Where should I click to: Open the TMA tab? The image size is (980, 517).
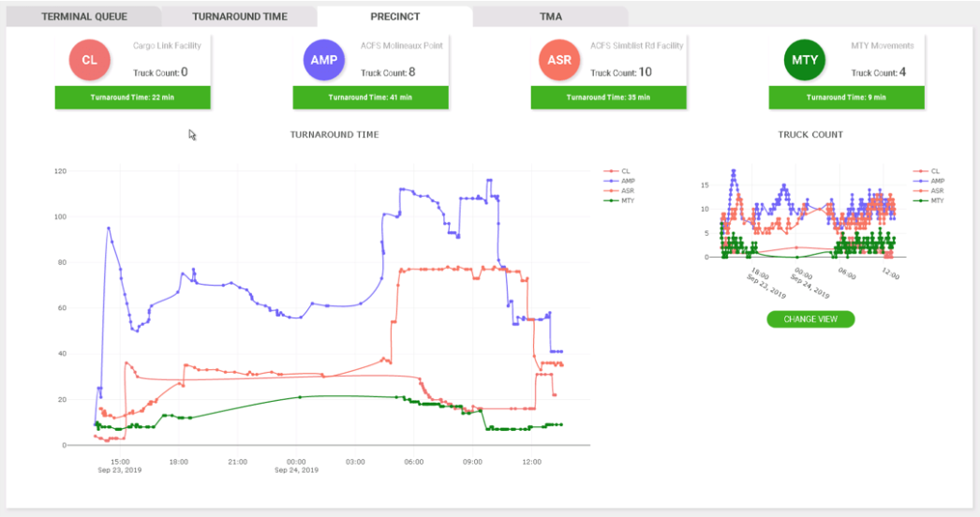click(x=551, y=17)
